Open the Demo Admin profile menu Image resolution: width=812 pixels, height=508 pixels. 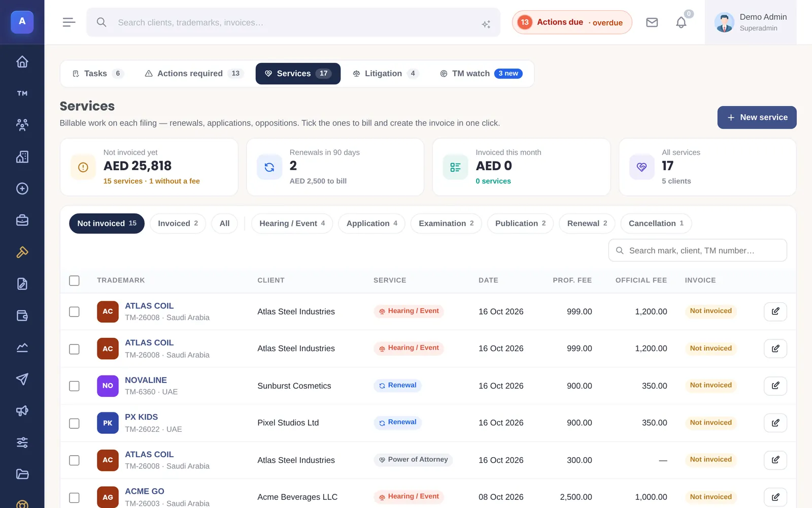click(x=751, y=22)
